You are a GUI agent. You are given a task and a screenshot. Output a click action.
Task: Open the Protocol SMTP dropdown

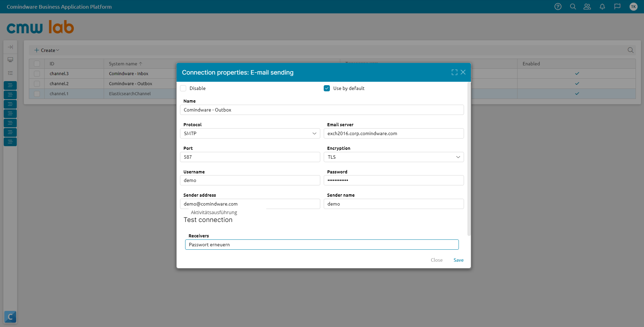click(x=250, y=133)
